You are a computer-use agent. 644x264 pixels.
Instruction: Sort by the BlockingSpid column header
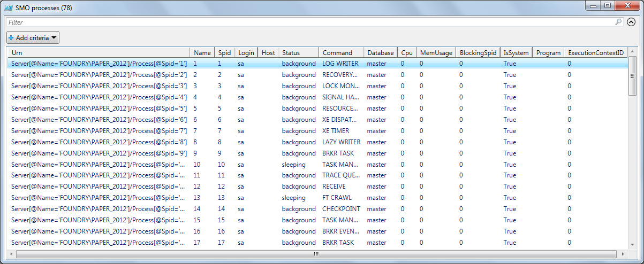tap(478, 52)
